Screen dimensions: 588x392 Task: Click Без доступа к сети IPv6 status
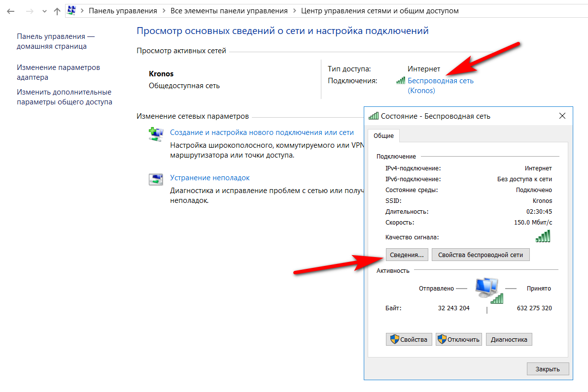pos(524,179)
